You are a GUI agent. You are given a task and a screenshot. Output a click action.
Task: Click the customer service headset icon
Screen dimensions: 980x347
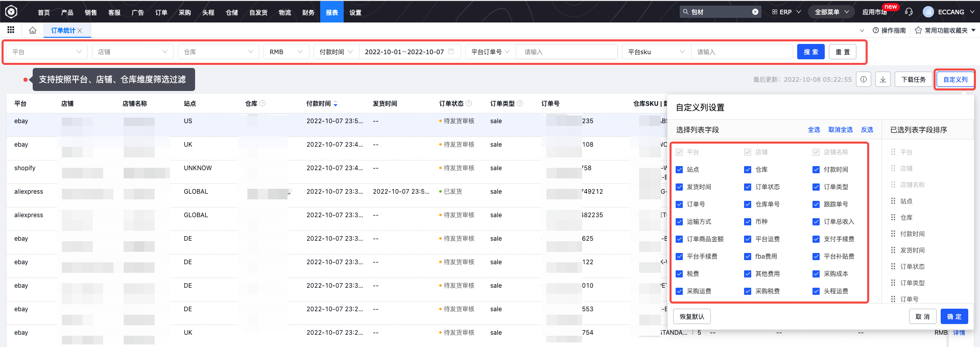(x=909, y=12)
